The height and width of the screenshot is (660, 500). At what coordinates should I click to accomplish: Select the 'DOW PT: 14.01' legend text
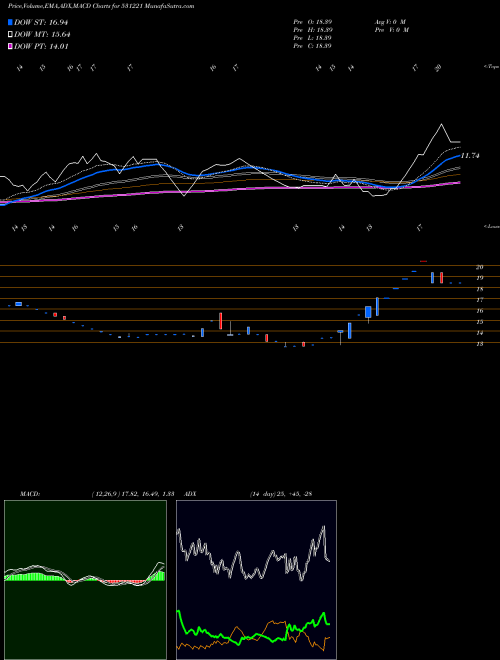coord(41,46)
